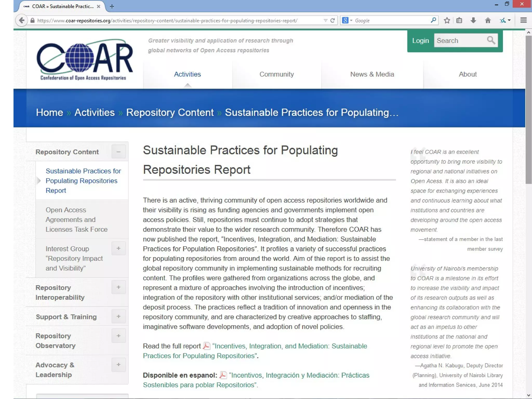Click the site search magnifier icon
This screenshot has width=532, height=399.
[491, 40]
